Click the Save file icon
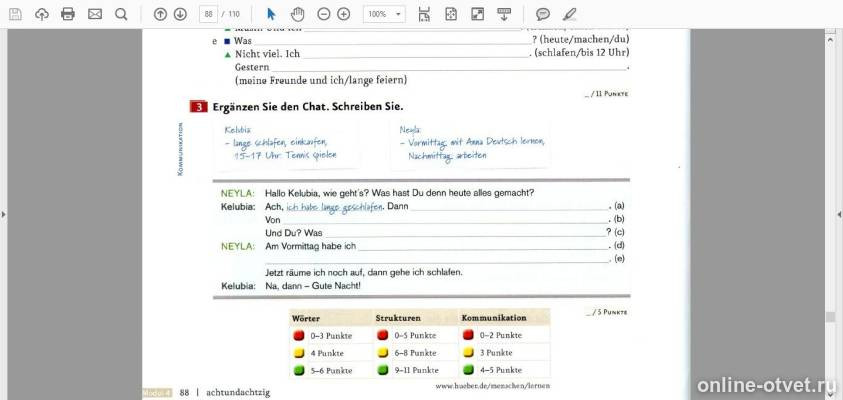 (x=16, y=15)
